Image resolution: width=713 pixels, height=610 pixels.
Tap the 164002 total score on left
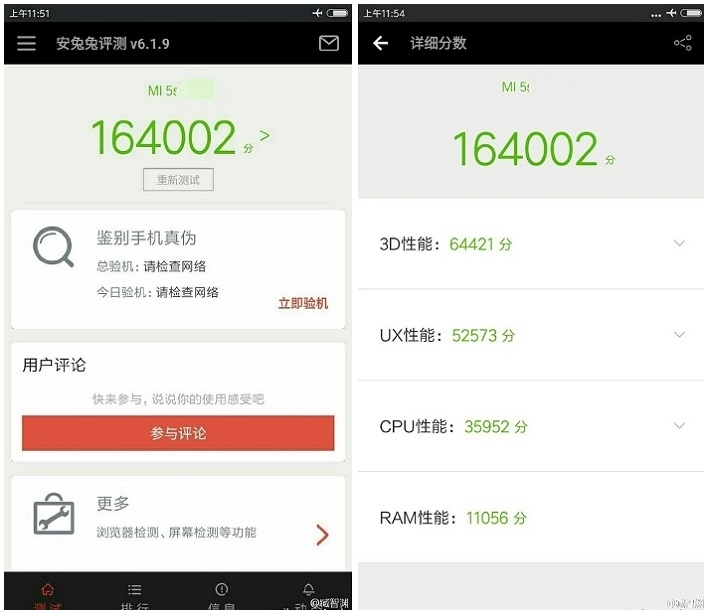163,137
